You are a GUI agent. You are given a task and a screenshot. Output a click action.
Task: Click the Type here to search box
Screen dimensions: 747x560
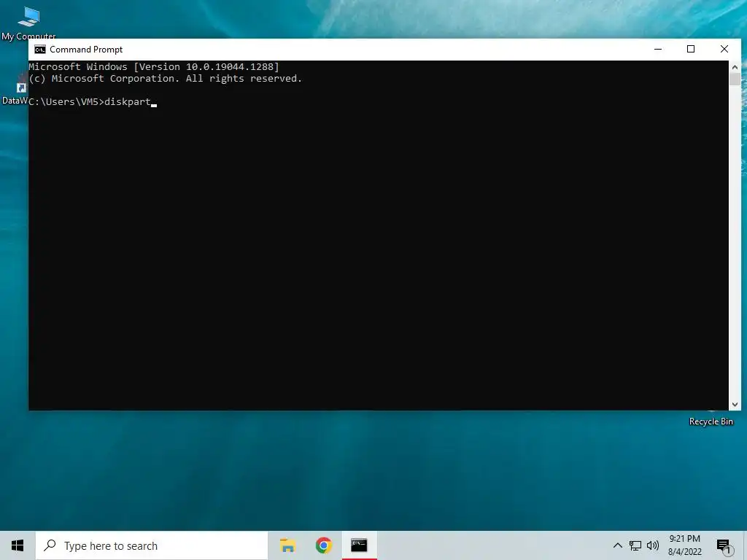tap(152, 545)
